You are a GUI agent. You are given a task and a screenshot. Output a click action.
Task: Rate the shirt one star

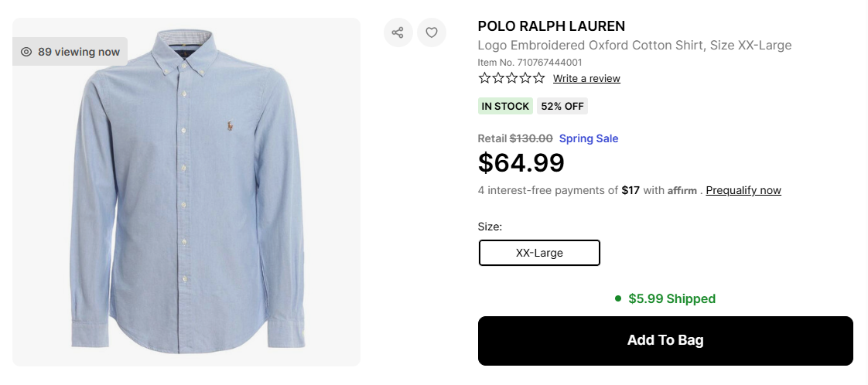[x=484, y=78]
